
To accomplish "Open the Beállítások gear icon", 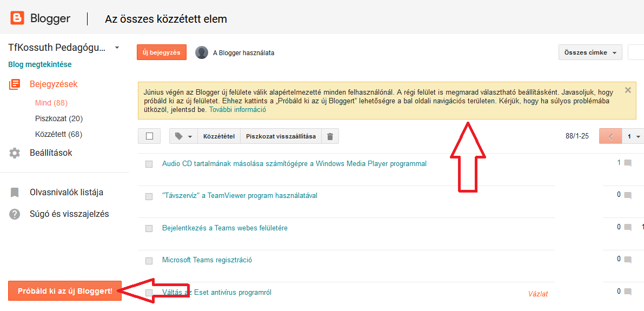I will pyautogui.click(x=15, y=153).
